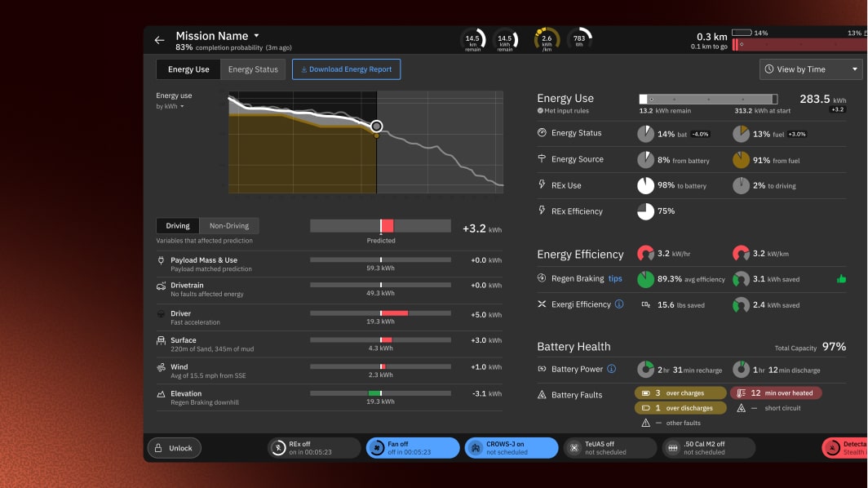
Task: Click the 3 over charges badge
Action: click(680, 393)
